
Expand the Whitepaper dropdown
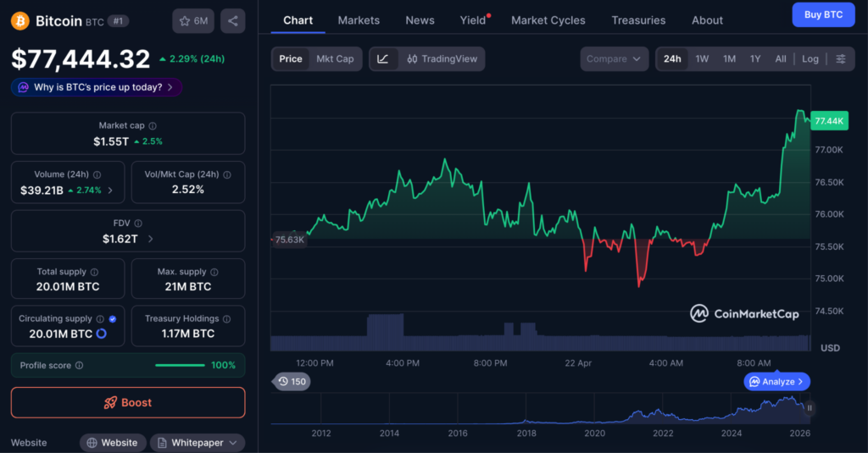(x=197, y=443)
